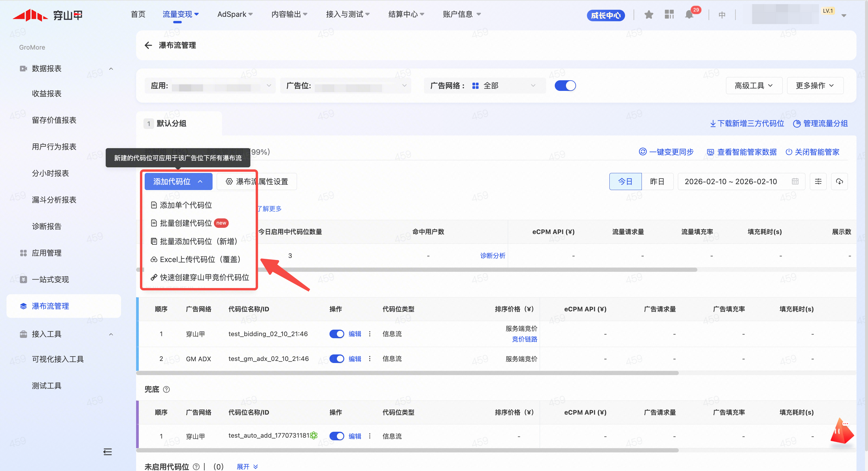This screenshot has height=471, width=868.
Task: Click the back arrow beside 瀑布流管理
Action: [148, 45]
